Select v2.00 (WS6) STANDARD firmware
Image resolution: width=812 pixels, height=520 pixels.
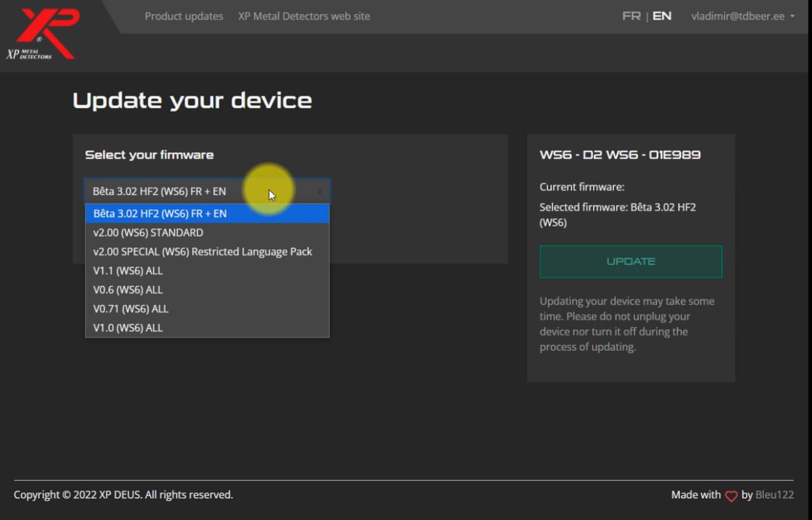click(207, 233)
